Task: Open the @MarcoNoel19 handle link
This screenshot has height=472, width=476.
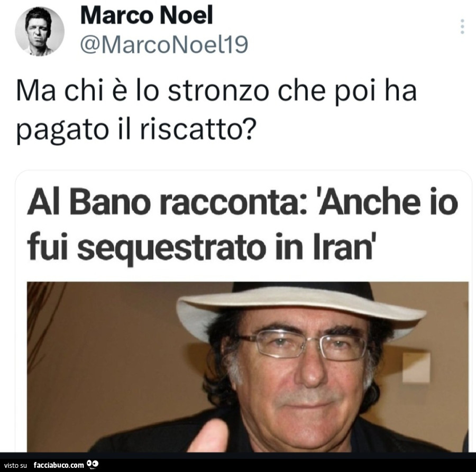Action: click(x=164, y=44)
